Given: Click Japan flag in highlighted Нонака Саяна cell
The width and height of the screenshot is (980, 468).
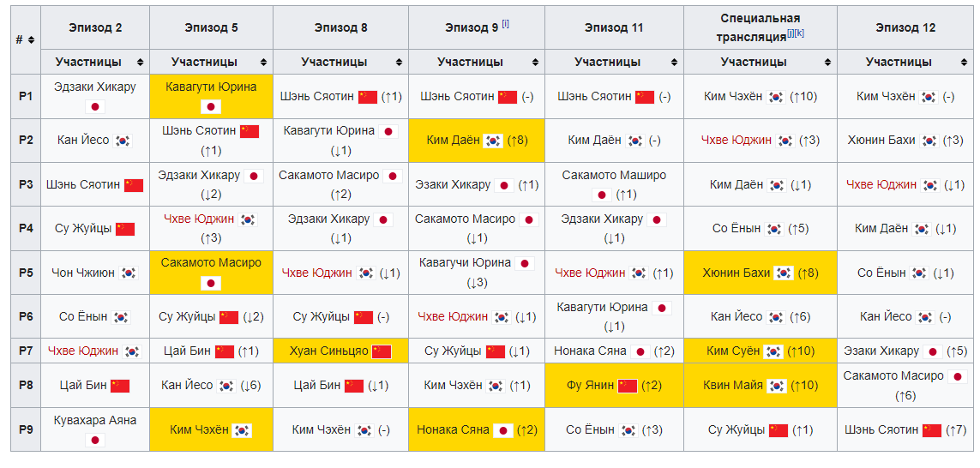Looking at the screenshot, I should (504, 430).
